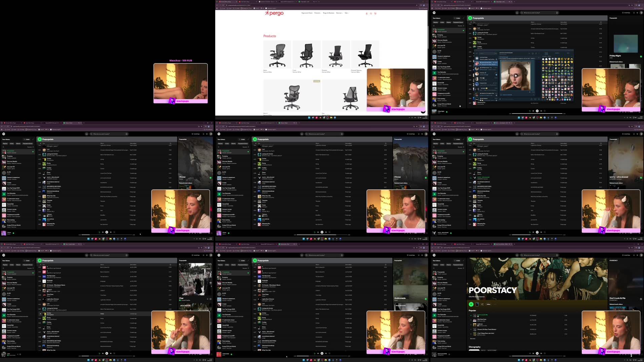Enable repeat mode in the playback bar

(x=545, y=111)
